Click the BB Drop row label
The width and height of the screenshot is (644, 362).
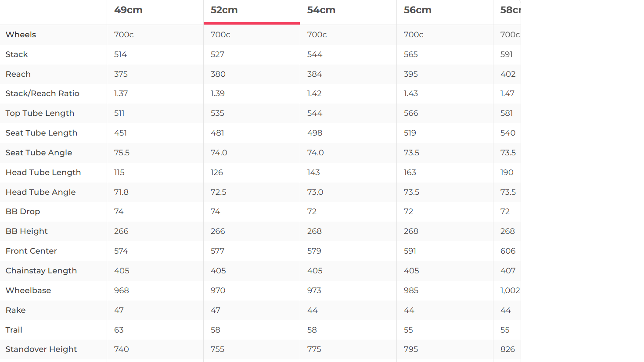(x=23, y=211)
